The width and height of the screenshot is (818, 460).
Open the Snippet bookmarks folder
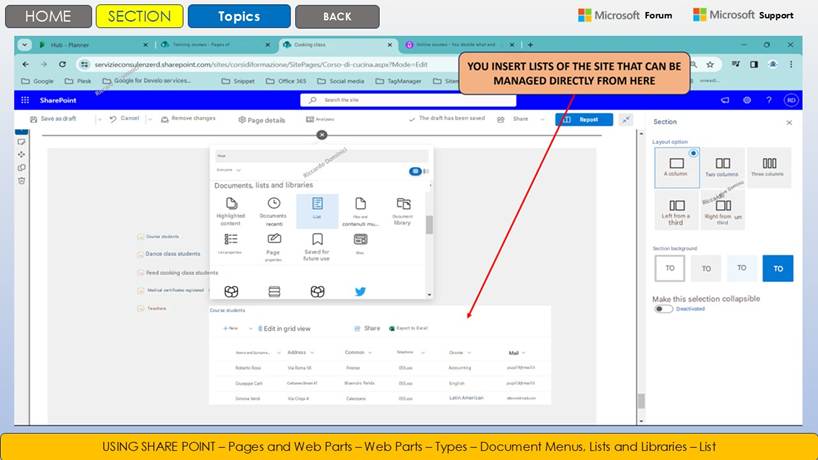click(x=238, y=81)
